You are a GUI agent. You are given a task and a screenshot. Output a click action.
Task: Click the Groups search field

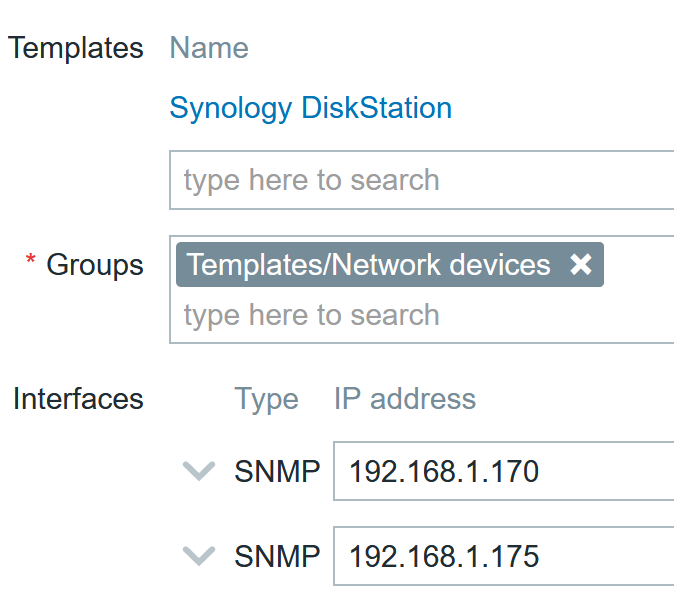[x=420, y=316]
